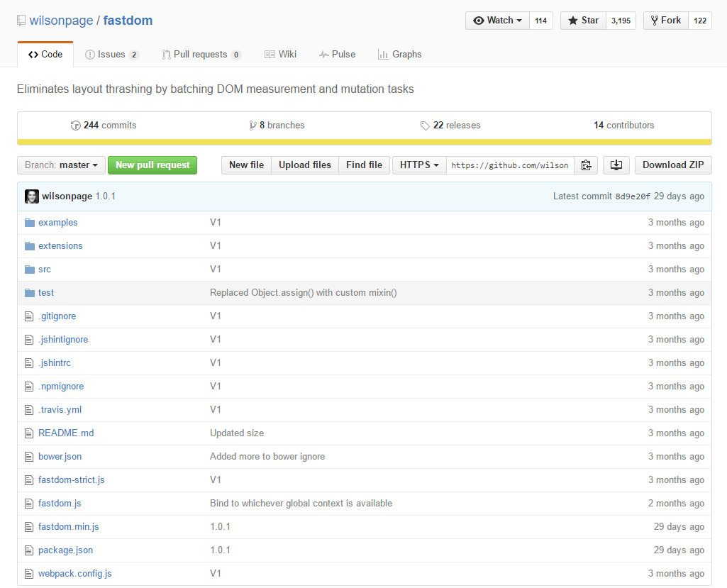Screen dimensions: 727x588
Task: Switch to the Issues tab
Action: click(112, 54)
